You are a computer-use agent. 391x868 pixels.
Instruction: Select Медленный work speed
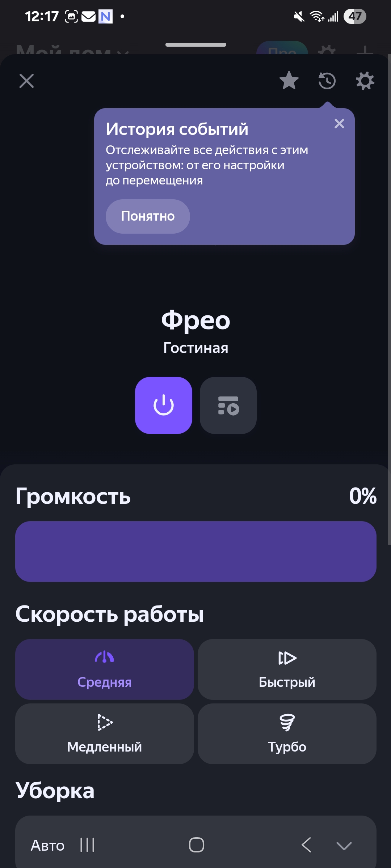105,733
